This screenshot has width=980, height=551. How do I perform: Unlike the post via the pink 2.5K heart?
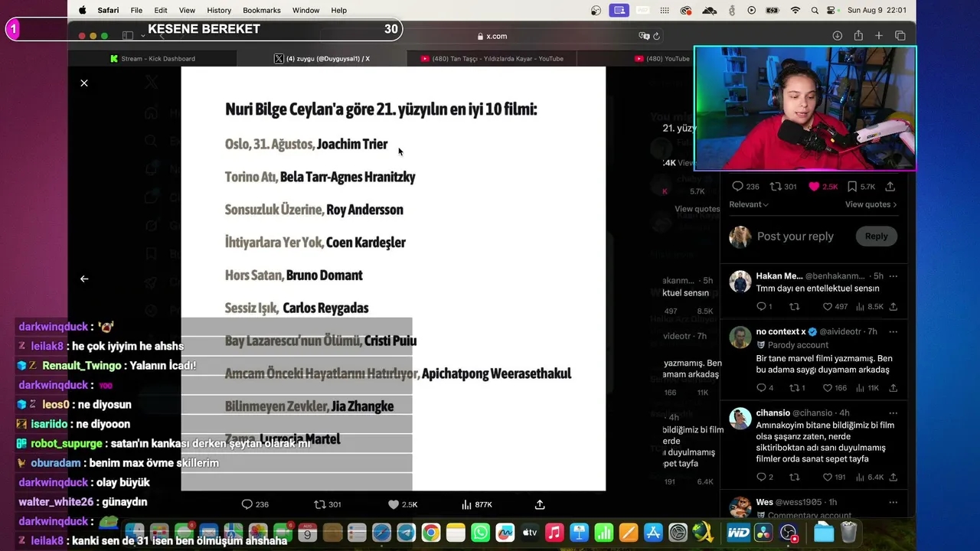(814, 186)
